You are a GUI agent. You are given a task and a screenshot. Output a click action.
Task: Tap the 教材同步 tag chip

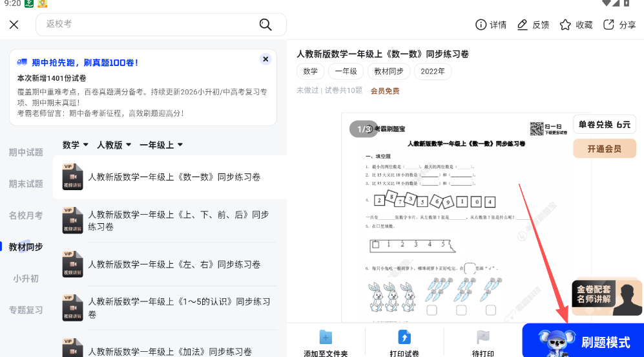point(389,71)
